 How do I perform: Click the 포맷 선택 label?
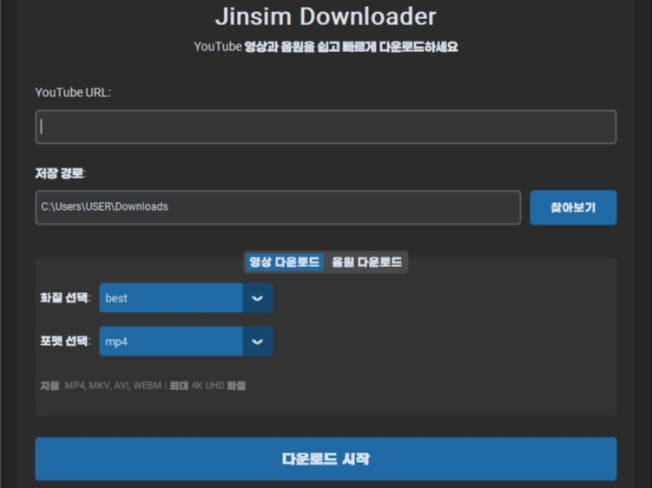point(65,341)
